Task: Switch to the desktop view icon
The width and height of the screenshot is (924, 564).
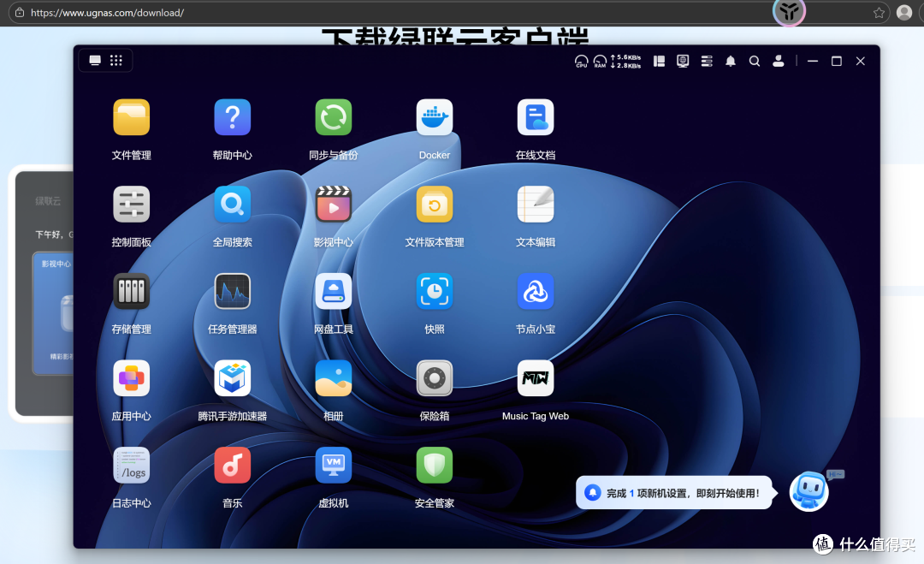Action: coord(95,60)
